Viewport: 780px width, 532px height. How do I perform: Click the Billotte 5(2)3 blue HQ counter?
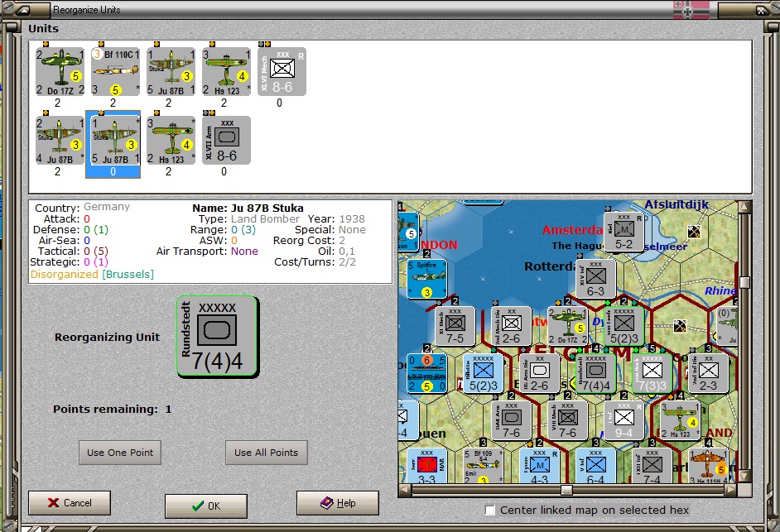click(x=483, y=373)
